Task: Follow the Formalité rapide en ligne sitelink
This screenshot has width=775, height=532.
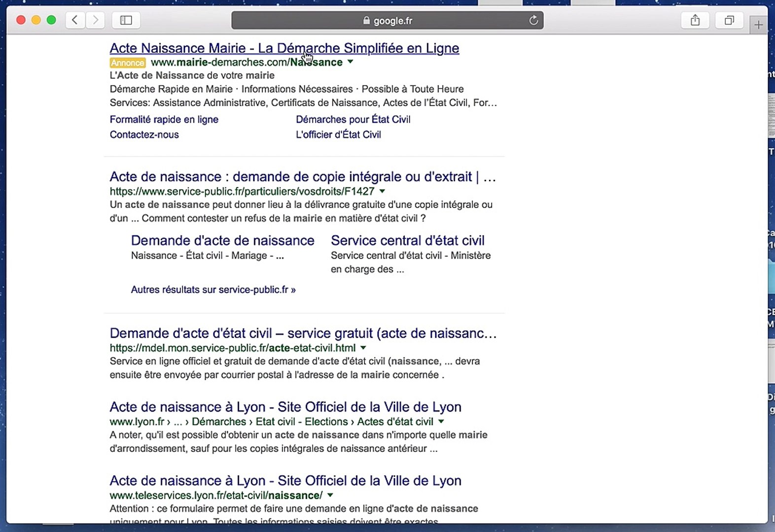Action: pyautogui.click(x=164, y=119)
